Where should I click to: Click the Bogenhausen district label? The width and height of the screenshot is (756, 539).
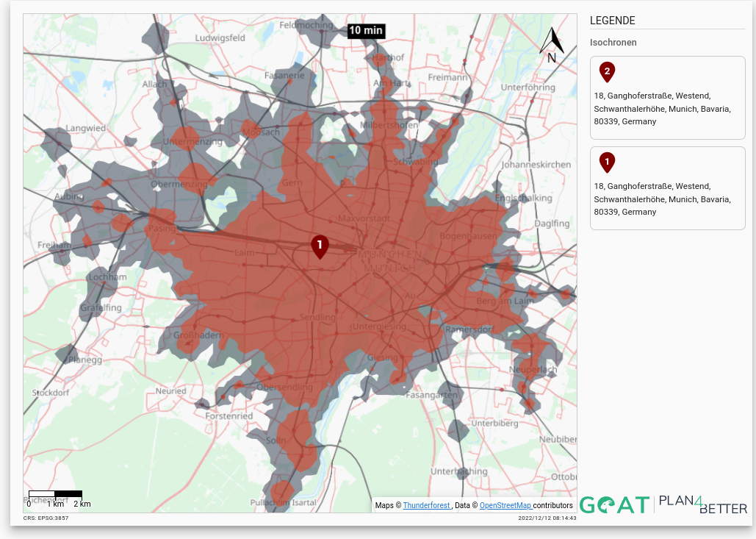[x=468, y=236]
